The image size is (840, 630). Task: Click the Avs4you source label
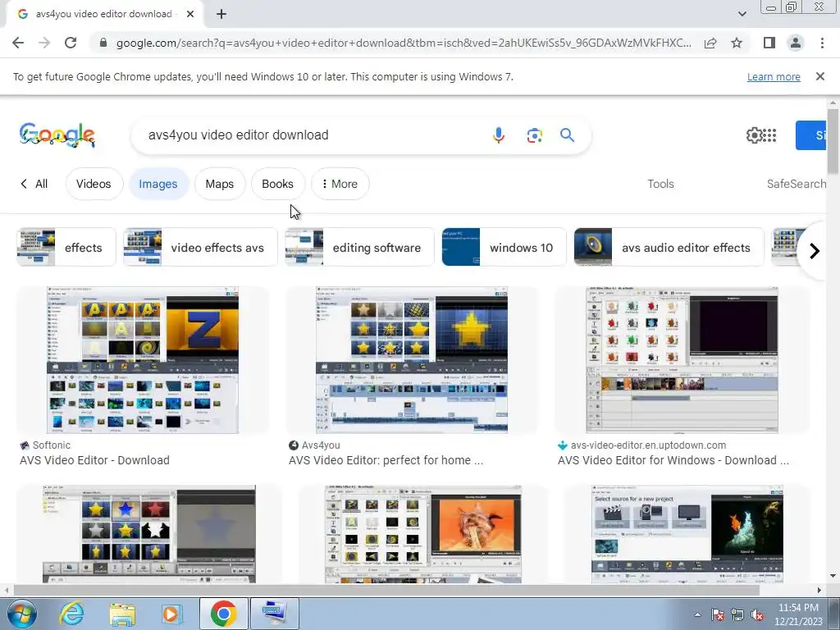(x=321, y=445)
